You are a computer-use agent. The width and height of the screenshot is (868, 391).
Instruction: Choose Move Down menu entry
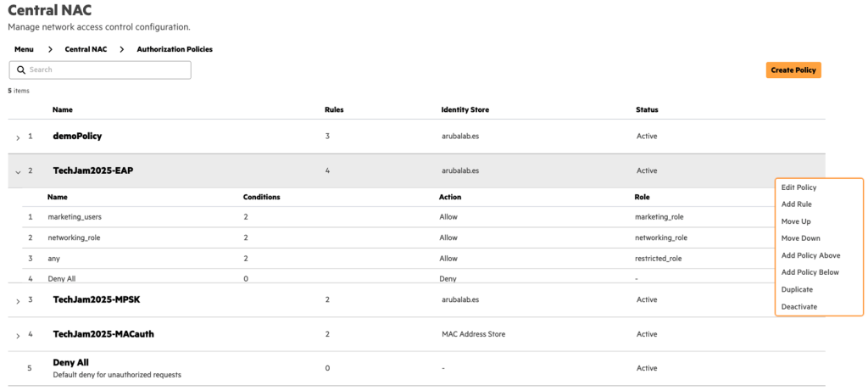[800, 238]
